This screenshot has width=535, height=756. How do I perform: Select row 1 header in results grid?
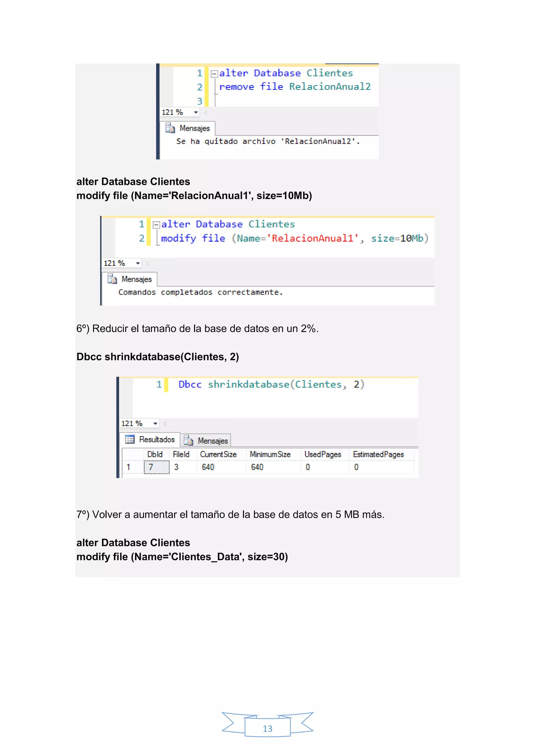pos(129,467)
